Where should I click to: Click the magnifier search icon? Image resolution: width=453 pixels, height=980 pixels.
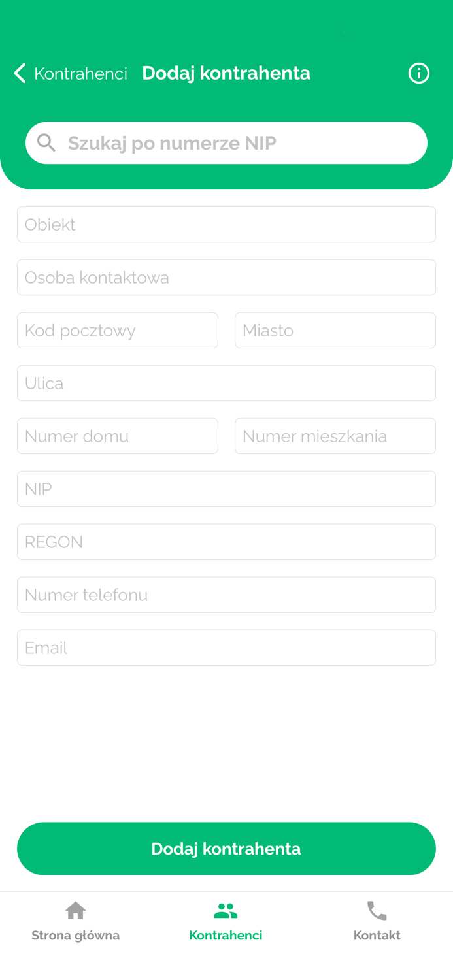click(45, 142)
